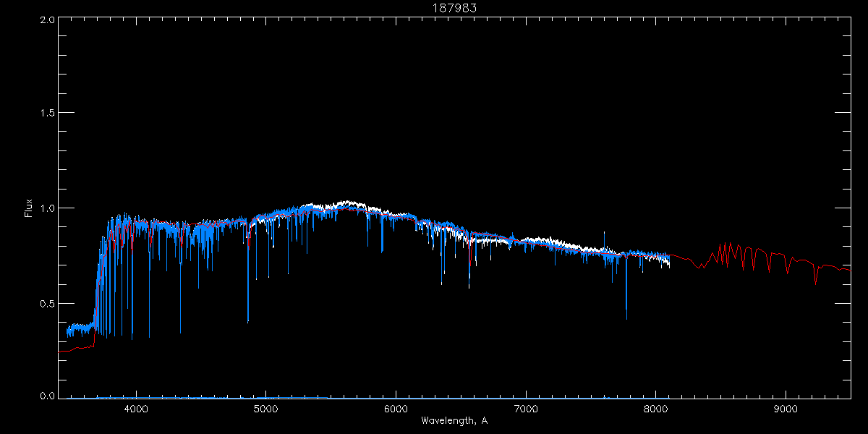The height and width of the screenshot is (434, 868).
Task: Click the 6000 wavelength tick label
Action: [396, 409]
